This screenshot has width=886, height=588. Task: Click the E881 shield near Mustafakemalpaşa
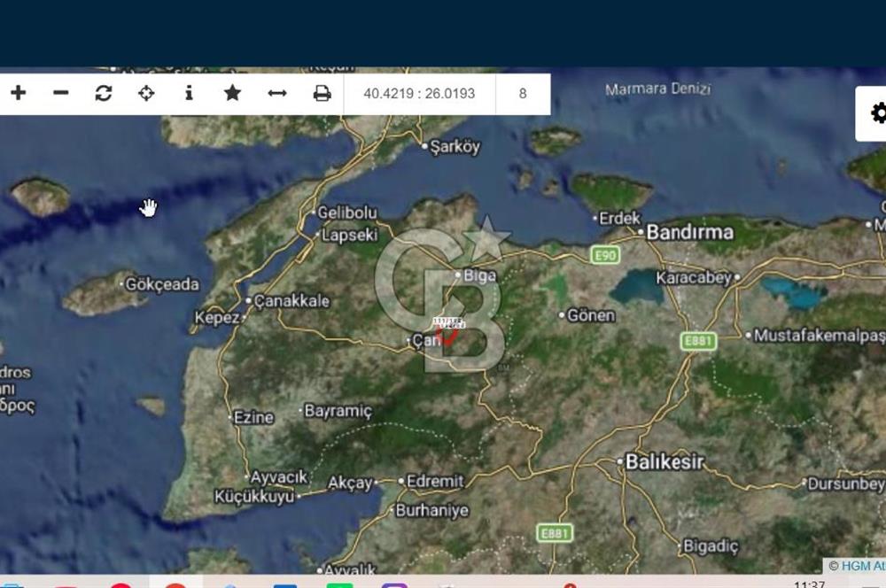698,341
